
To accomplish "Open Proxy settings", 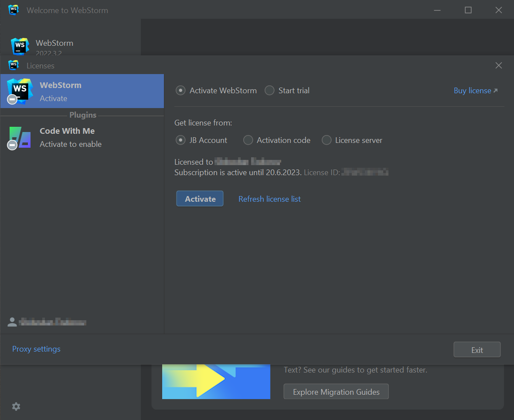I will [36, 349].
